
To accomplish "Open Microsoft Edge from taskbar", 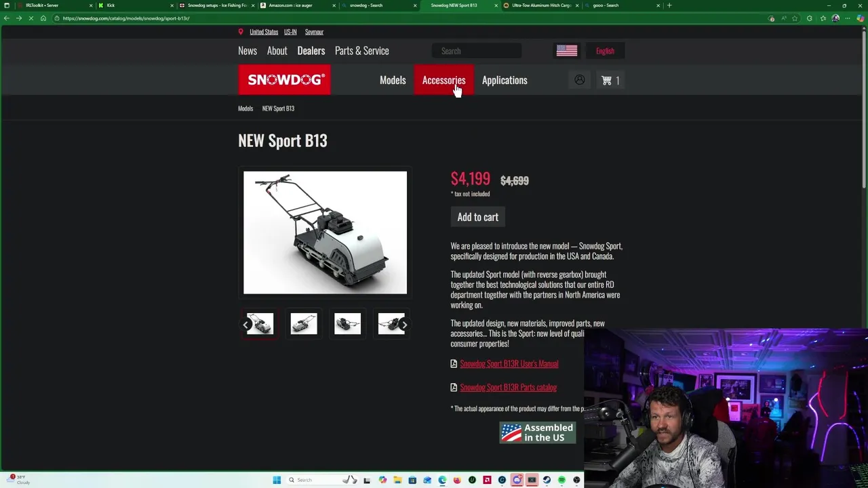I will [x=442, y=480].
